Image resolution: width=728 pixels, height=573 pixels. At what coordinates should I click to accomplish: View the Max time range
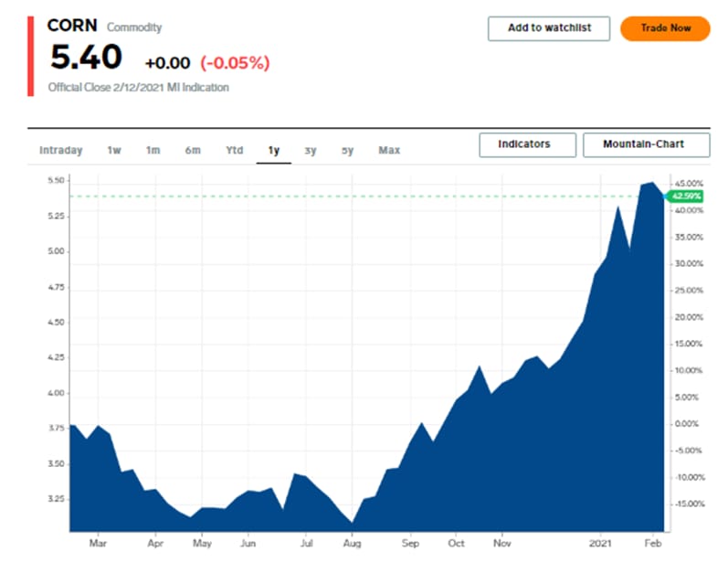click(389, 151)
